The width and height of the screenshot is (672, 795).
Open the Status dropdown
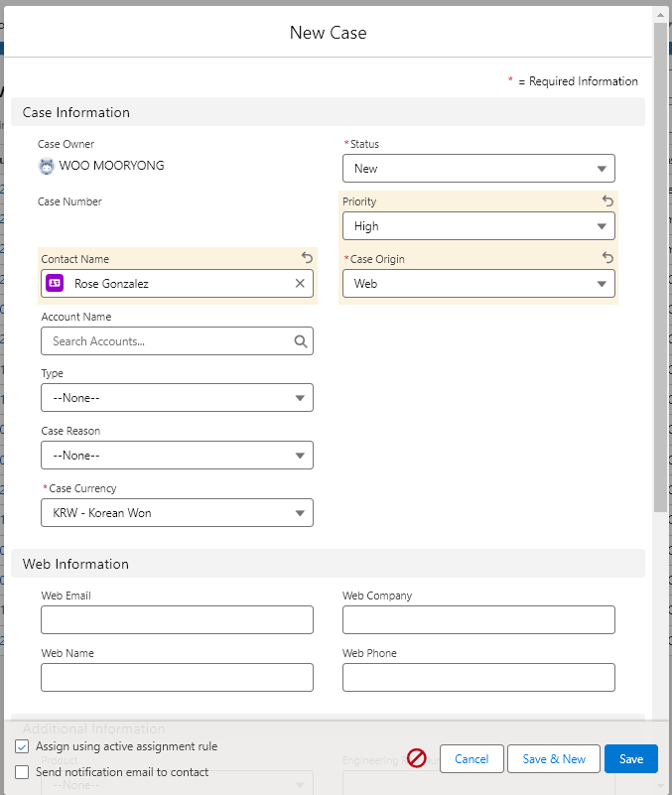click(x=478, y=169)
